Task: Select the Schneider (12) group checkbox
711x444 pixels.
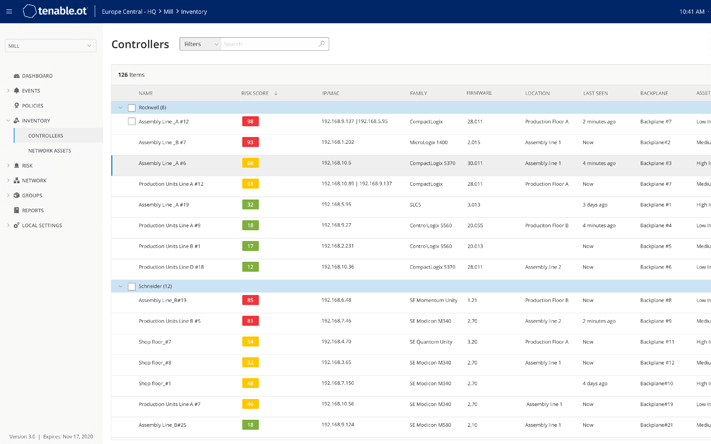Action: click(131, 287)
